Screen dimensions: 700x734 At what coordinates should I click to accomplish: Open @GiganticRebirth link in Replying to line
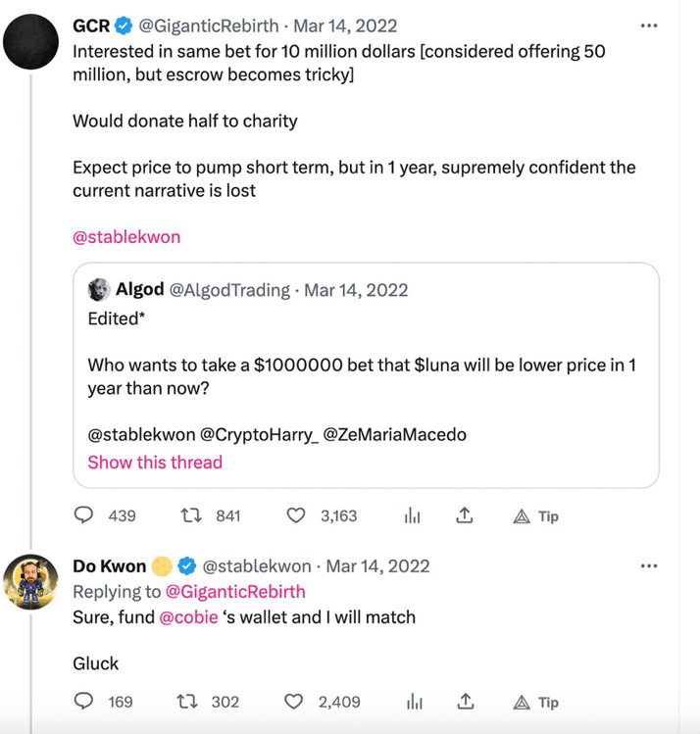tap(233, 591)
